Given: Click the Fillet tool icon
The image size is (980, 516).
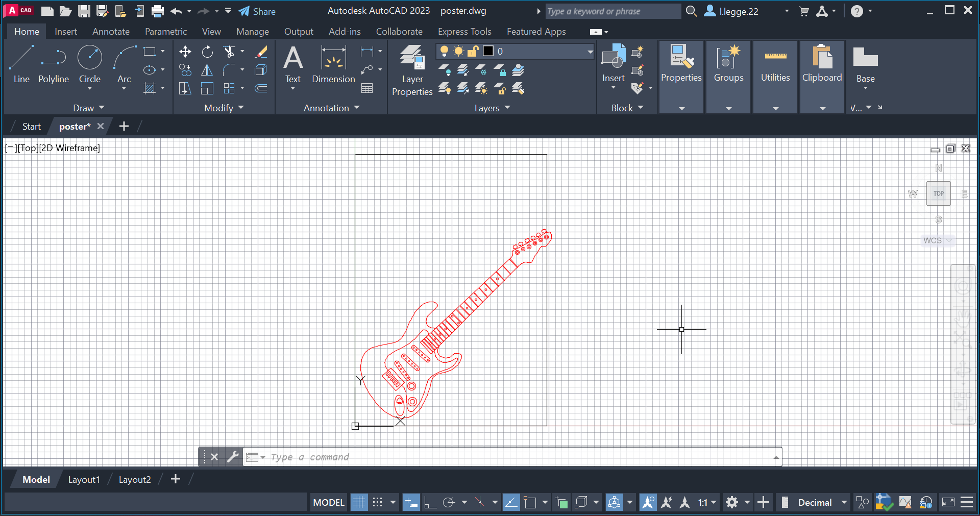Looking at the screenshot, I should click(x=229, y=70).
